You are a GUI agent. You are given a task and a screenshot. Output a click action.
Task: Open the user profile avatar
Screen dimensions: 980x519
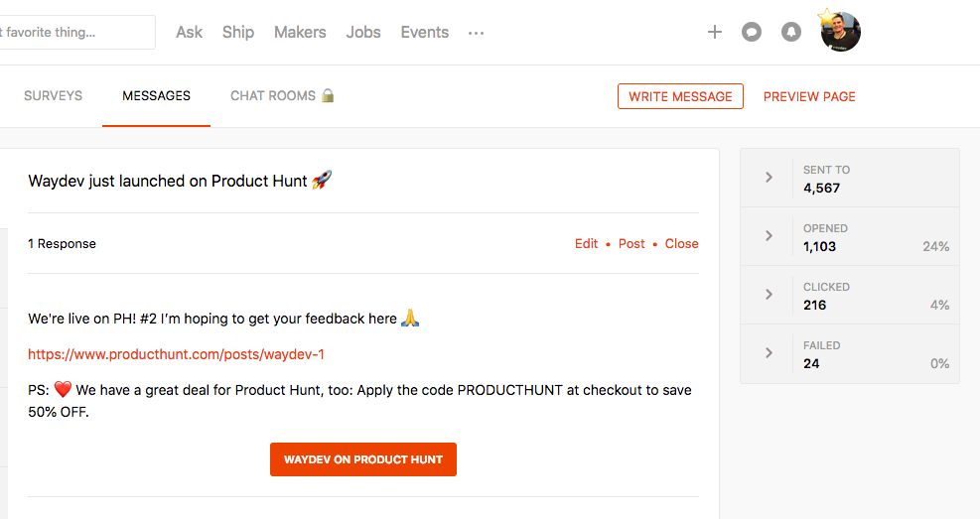click(840, 32)
